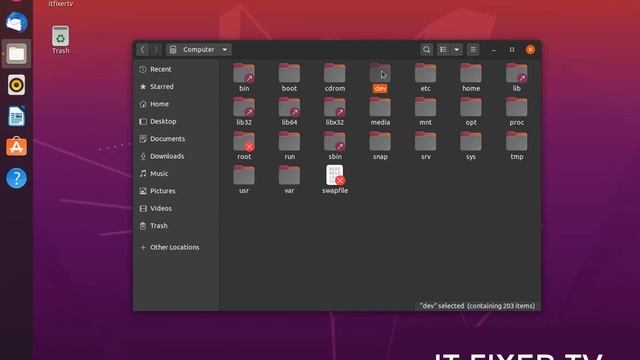Screen dimensions: 640x360
Task: Open the Trash icon on the desktop
Action: pyautogui.click(x=60, y=40)
